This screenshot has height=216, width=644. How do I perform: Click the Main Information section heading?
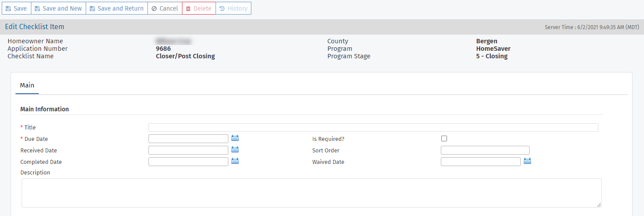point(45,109)
